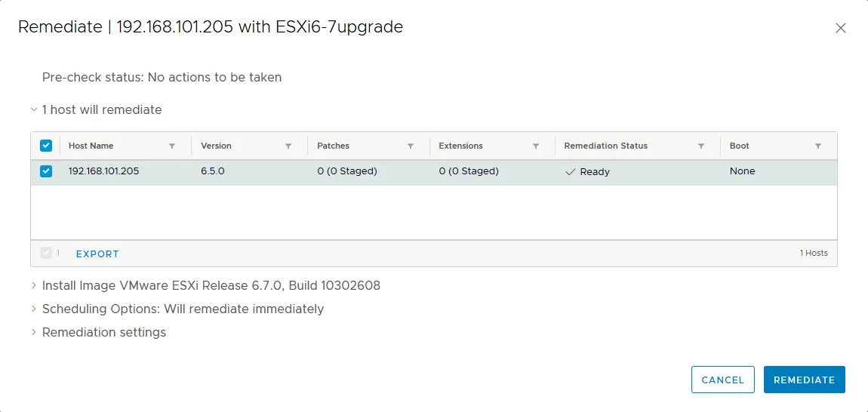
Task: Click the selected count checkbox in footer
Action: pos(46,254)
